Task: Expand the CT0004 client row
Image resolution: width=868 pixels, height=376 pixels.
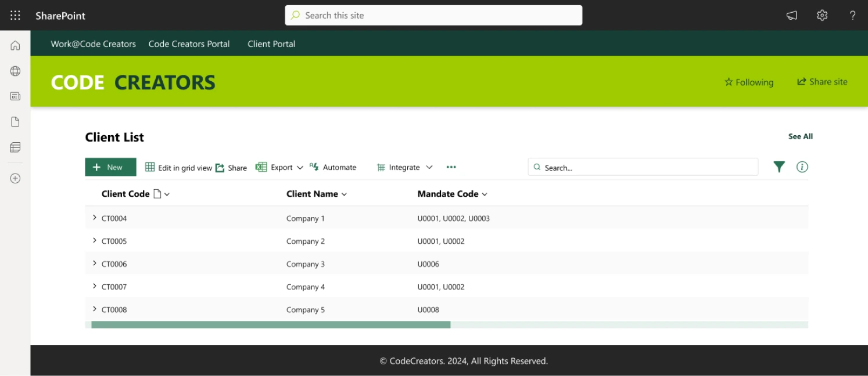Action: [95, 217]
